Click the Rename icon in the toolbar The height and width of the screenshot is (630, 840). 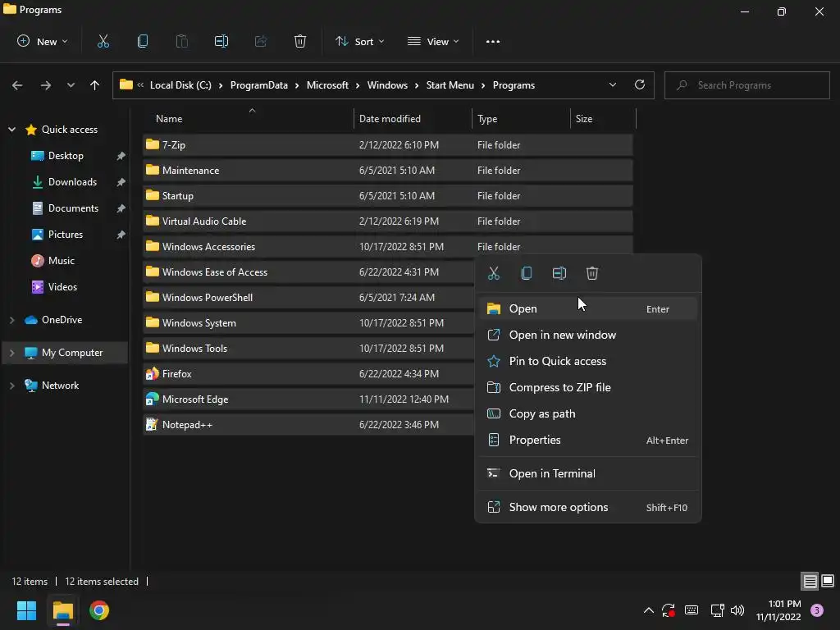221,41
